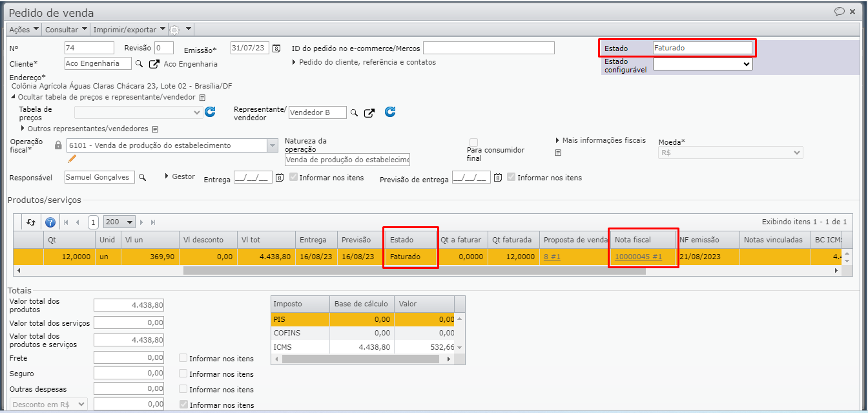Refresh the Representante/vendedor field
The height and width of the screenshot is (413, 868).
[390, 112]
